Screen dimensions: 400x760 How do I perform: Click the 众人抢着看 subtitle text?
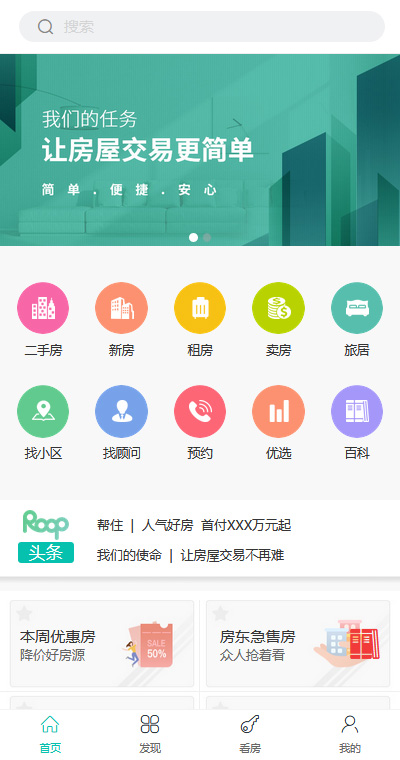[x=252, y=656]
